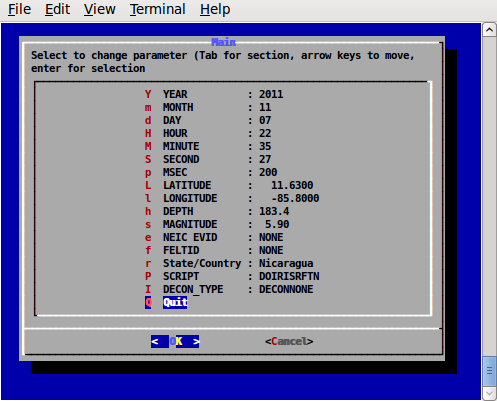This screenshot has height=401, width=497.
Task: Choose the SCRIPT DOIRISRFTN entry
Action: 232,276
